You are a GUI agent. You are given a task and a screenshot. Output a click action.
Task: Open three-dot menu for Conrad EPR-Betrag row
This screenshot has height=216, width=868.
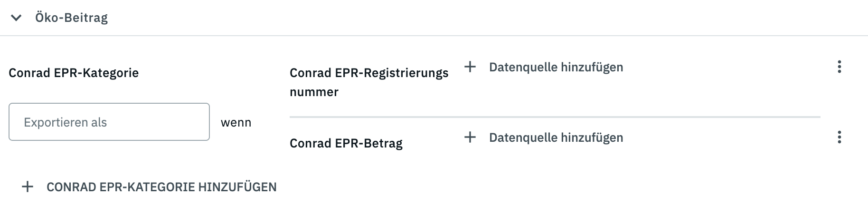pyautogui.click(x=839, y=137)
